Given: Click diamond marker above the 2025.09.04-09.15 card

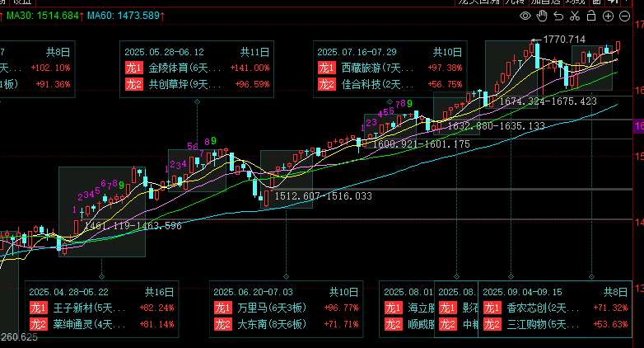Looking at the screenshot, I should click(591, 276).
